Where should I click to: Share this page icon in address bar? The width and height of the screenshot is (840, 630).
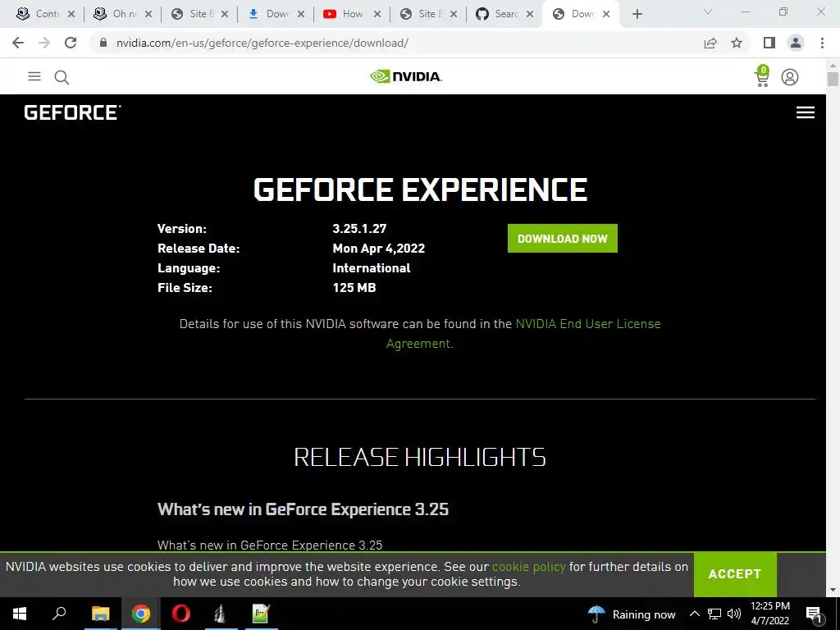click(x=710, y=43)
